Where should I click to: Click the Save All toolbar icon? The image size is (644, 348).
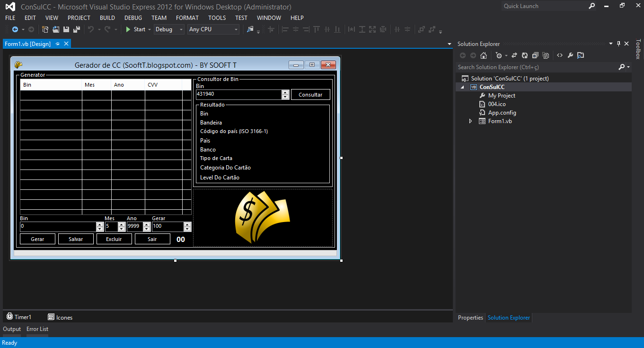coord(76,29)
